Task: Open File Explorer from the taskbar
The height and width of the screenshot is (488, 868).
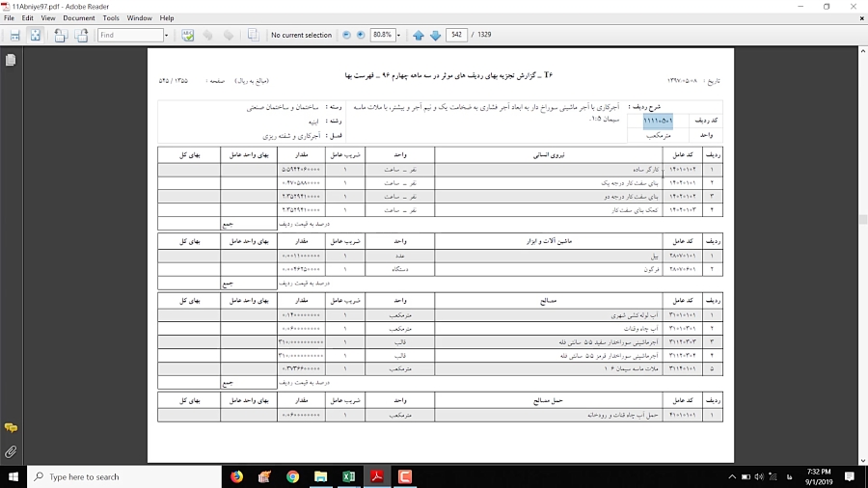Action: click(320, 476)
